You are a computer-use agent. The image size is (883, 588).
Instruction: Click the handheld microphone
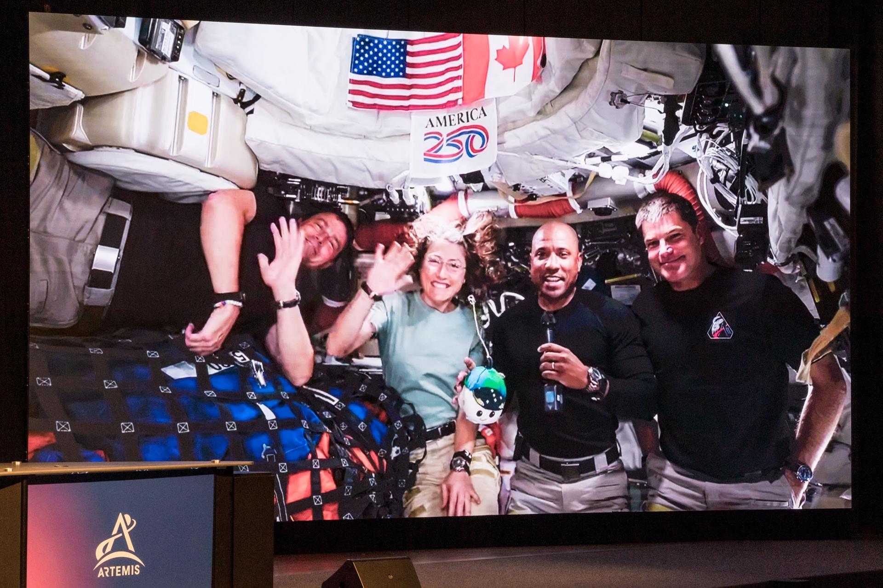549,331
